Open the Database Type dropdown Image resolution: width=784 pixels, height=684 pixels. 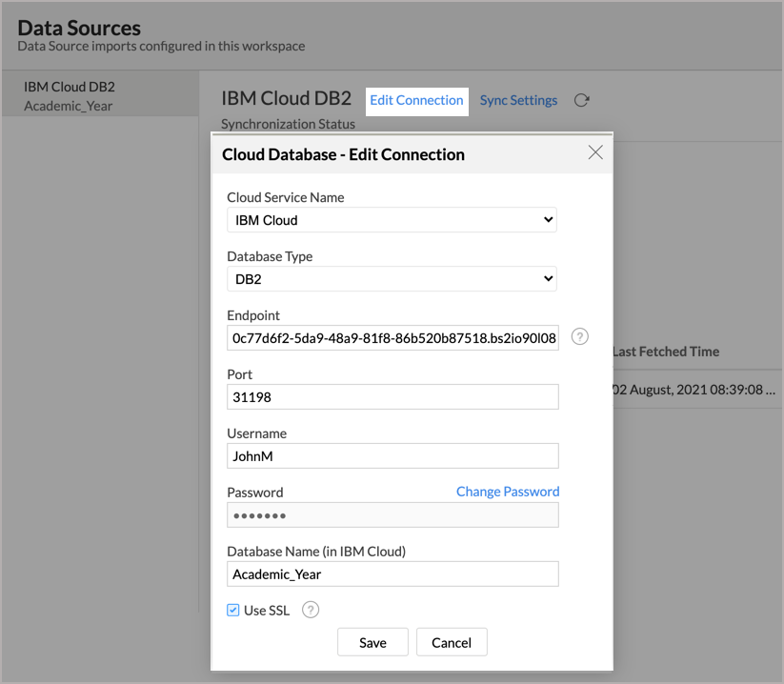(392, 279)
